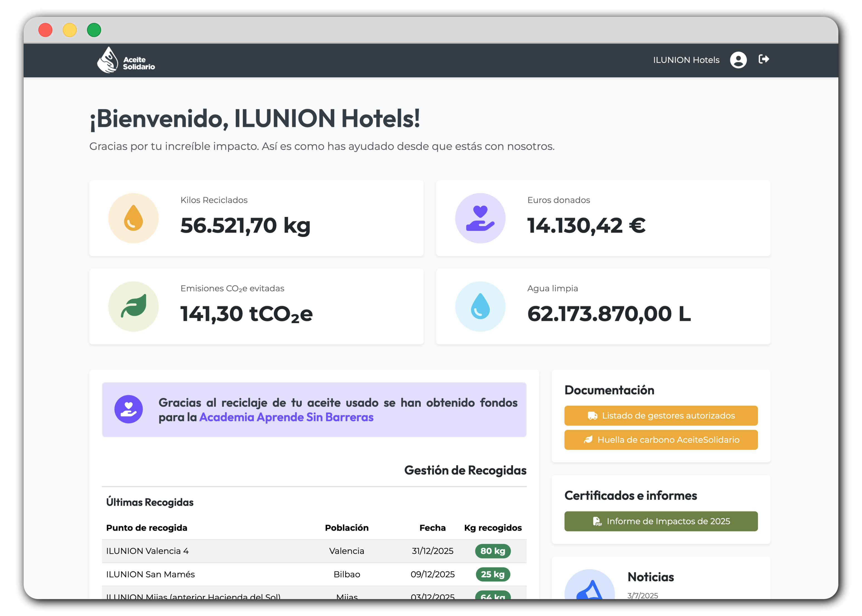862x616 pixels.
Task: Select the ILUNION Valencia 4 row
Action: point(148,551)
